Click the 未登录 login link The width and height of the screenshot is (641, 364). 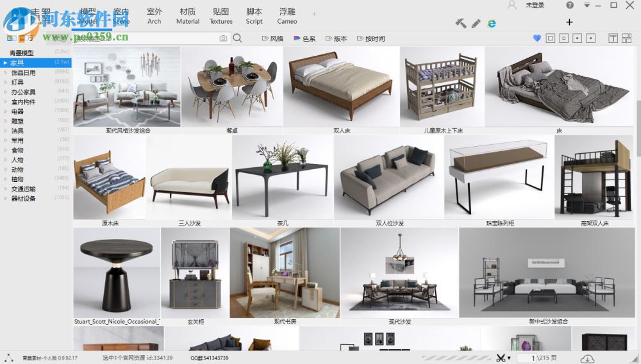point(535,5)
